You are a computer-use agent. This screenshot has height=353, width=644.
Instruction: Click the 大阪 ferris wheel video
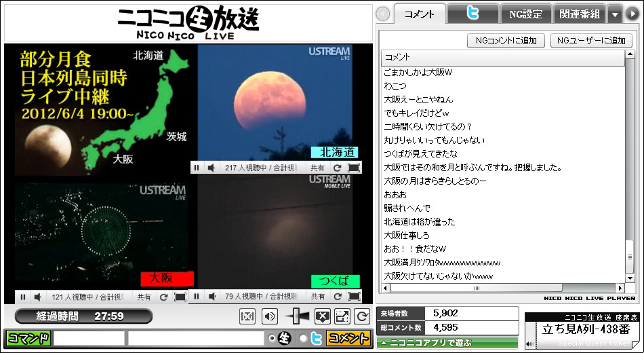click(102, 232)
